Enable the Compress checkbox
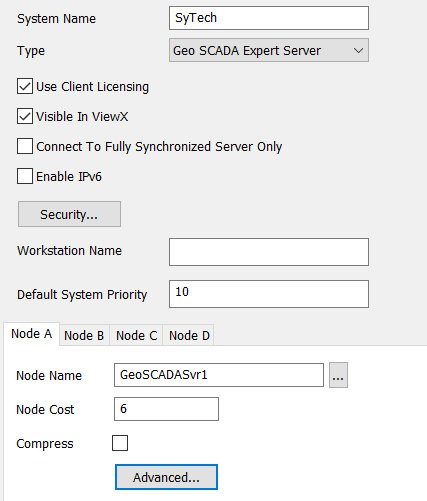This screenshot has width=427, height=501. pos(120,443)
